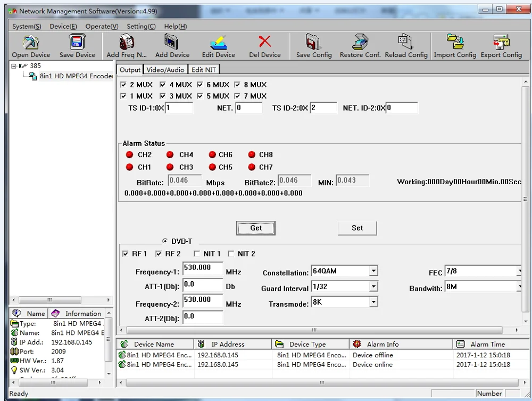Uncheck the 2 MUX checkbox
Image resolution: width=532 pixels, height=401 pixels.
point(123,85)
